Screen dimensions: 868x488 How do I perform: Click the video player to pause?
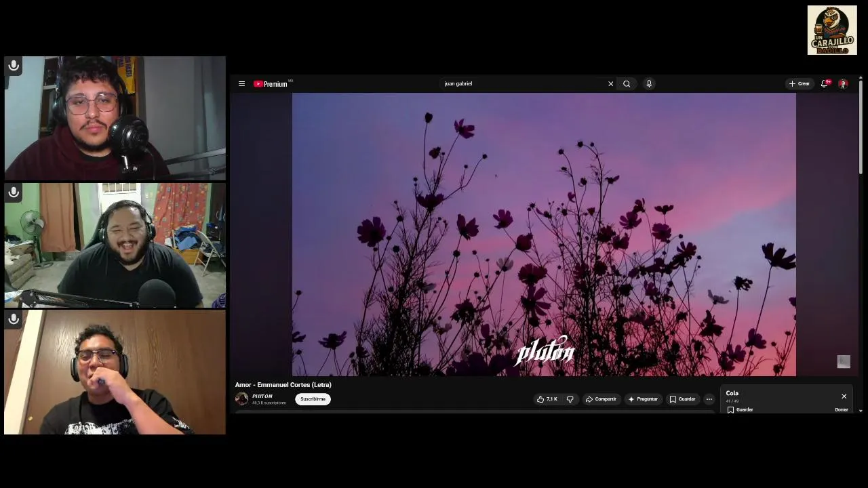click(544, 235)
